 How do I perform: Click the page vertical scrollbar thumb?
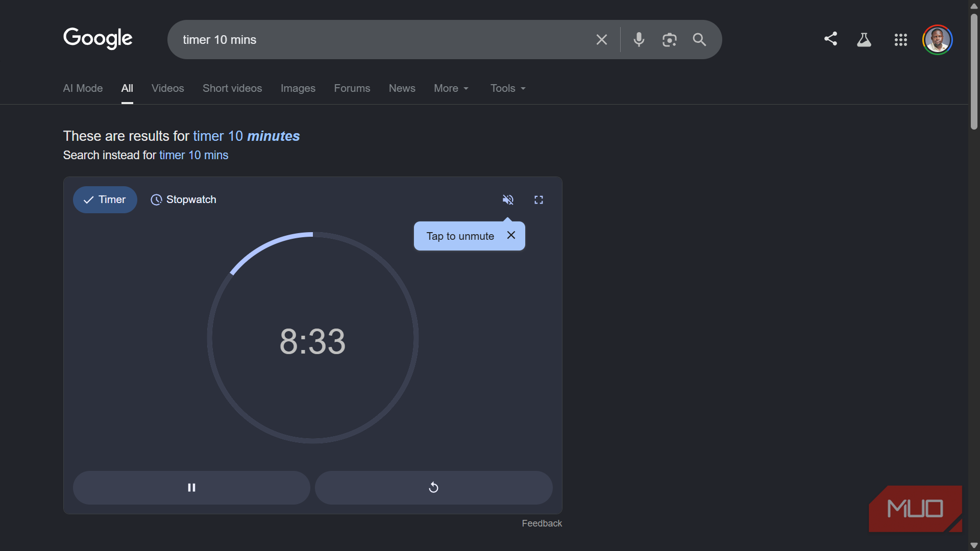point(974,71)
